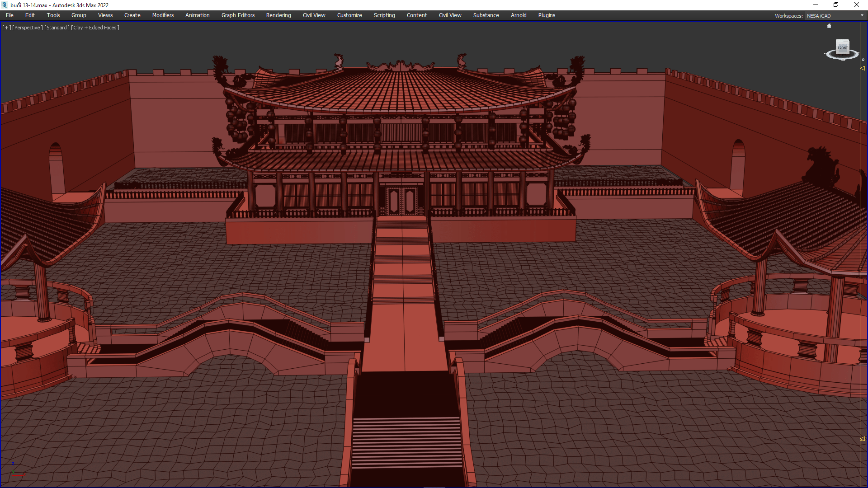Click the ViewCube home icon

[x=829, y=26]
